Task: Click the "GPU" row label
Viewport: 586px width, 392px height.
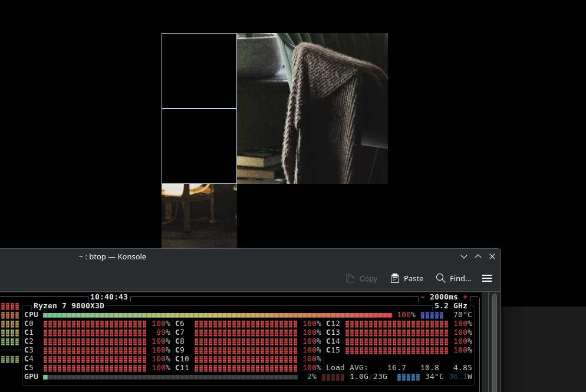Action: click(31, 377)
